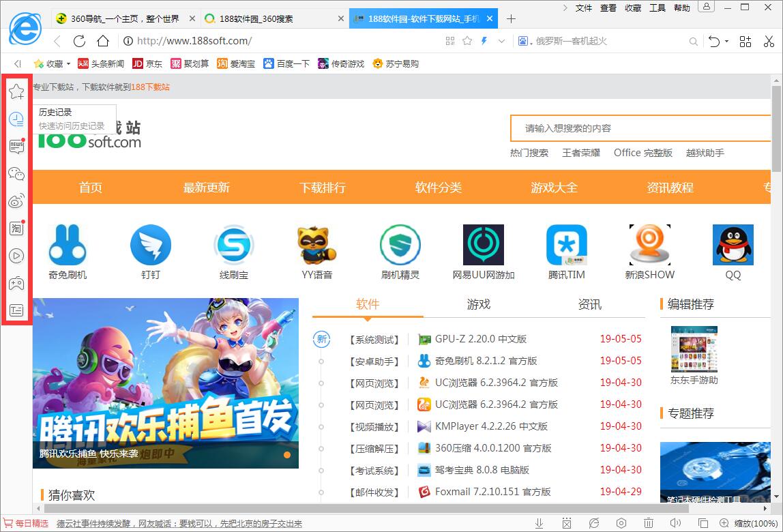Open the WeChat sidebar icon
Viewport: 783px width, 532px height.
pyautogui.click(x=16, y=174)
